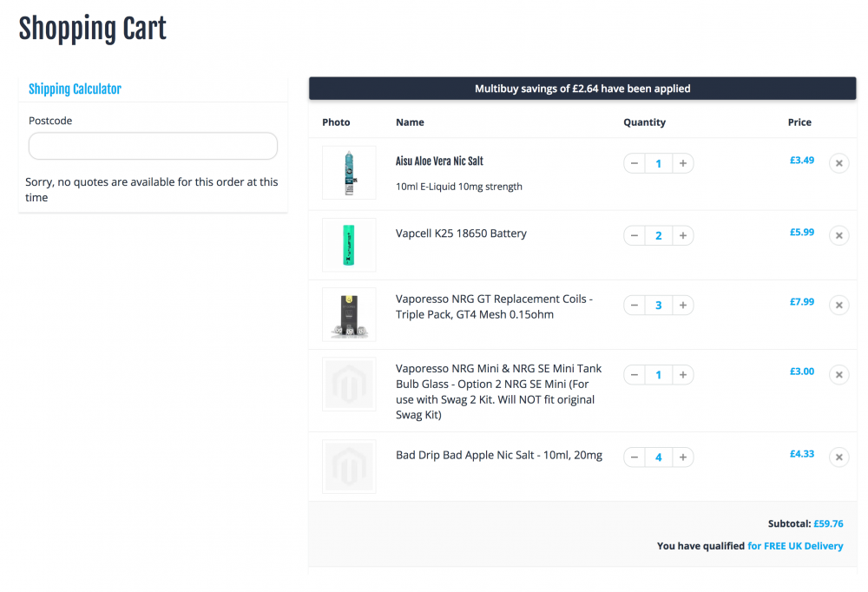Increase quantity of Vaporesso NRG GT Replacement Coils
The image size is (868, 592).
[x=683, y=306]
